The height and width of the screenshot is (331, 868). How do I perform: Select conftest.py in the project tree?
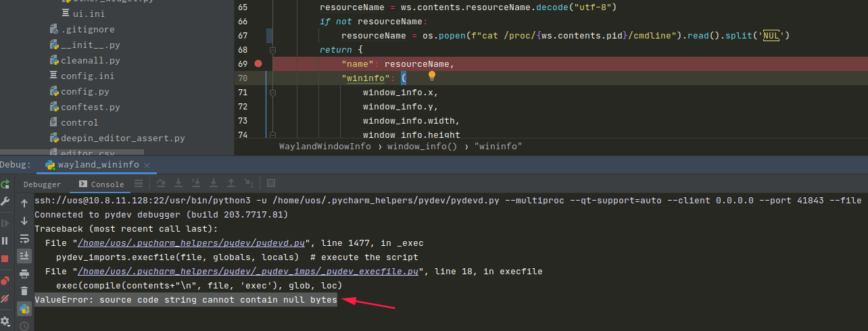90,107
